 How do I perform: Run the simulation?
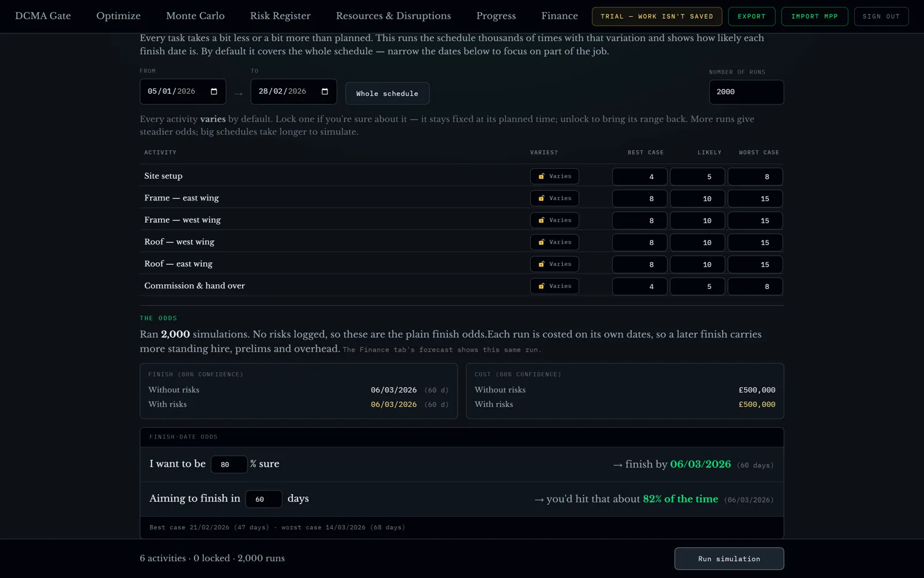coord(729,558)
